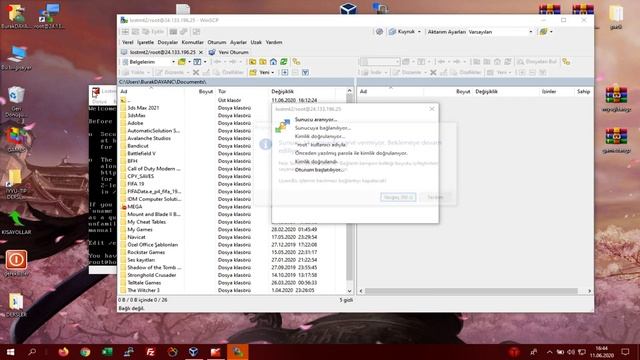Open FileZilla from the taskbar

(x=150, y=351)
